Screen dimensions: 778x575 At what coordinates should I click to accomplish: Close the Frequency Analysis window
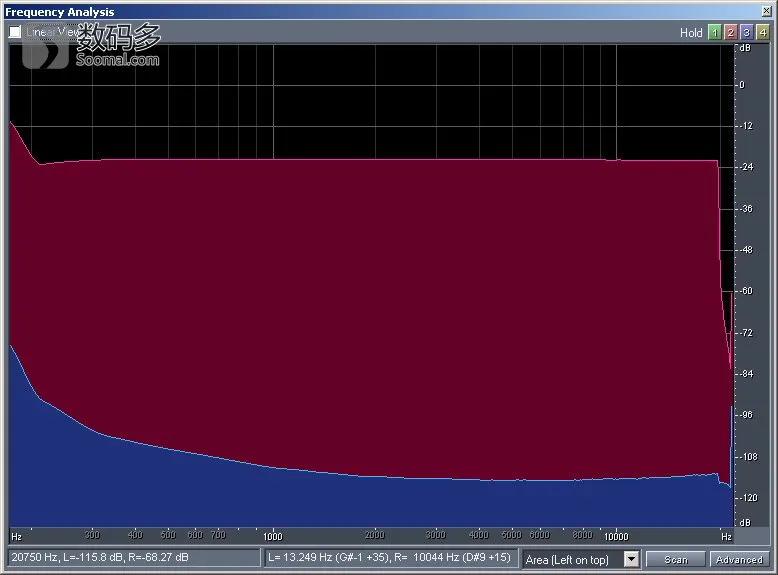[x=767, y=10]
